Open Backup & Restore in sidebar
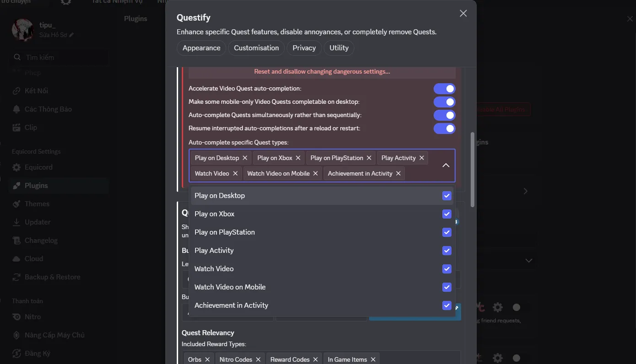The height and width of the screenshot is (364, 636). (59, 277)
